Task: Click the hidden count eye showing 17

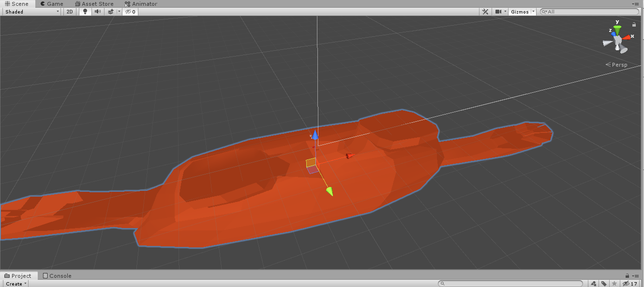Action: pos(627,284)
